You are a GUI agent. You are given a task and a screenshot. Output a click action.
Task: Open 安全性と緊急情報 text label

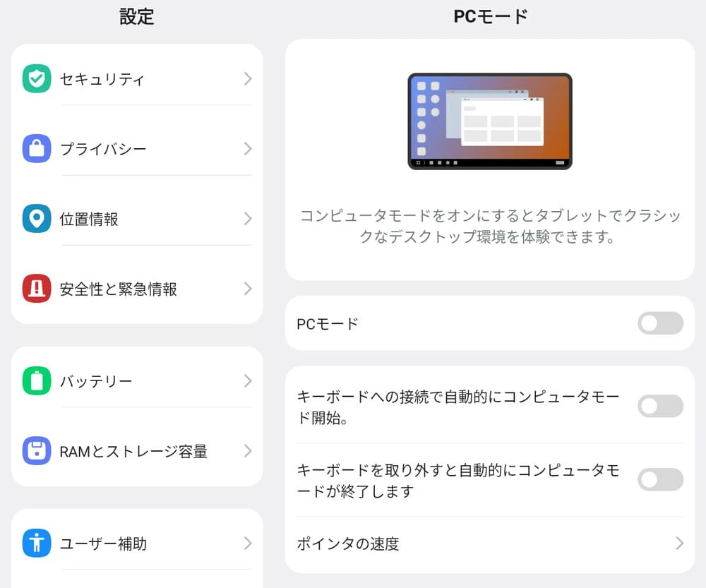click(119, 289)
